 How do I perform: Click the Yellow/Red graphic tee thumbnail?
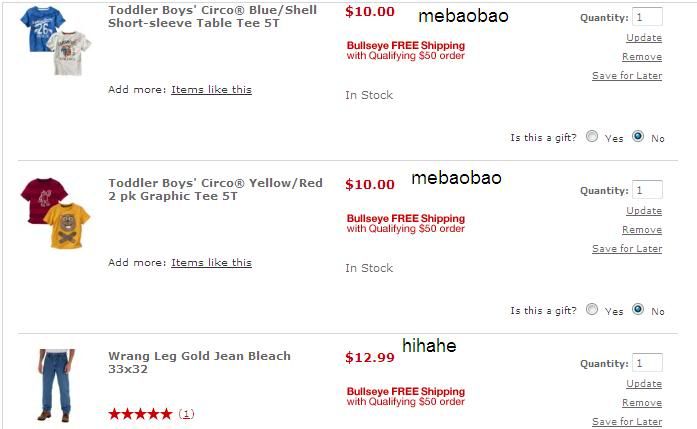(x=55, y=213)
